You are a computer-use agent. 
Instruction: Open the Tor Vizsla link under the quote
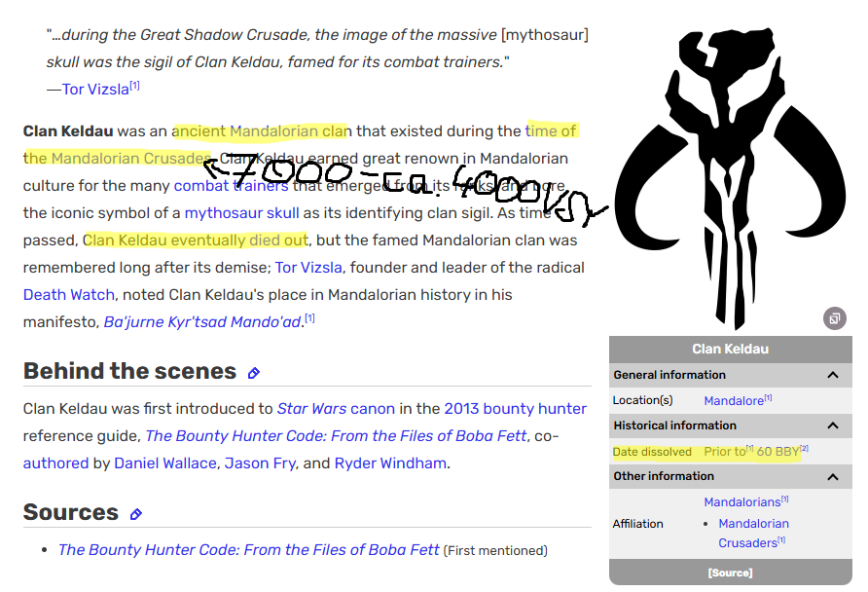[x=95, y=90]
